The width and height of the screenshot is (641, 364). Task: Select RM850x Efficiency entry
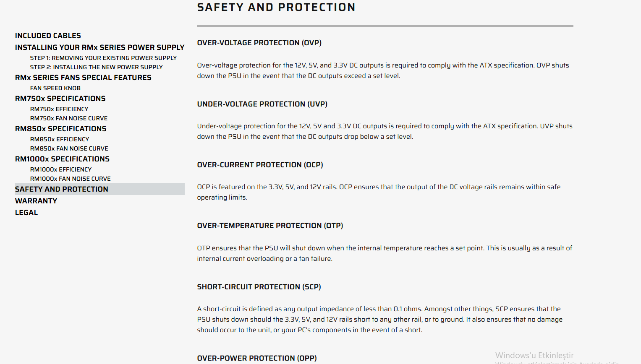pyautogui.click(x=60, y=139)
